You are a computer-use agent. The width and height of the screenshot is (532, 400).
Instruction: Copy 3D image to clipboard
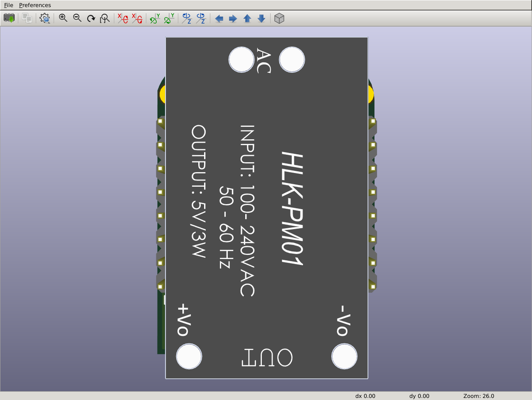(27, 18)
